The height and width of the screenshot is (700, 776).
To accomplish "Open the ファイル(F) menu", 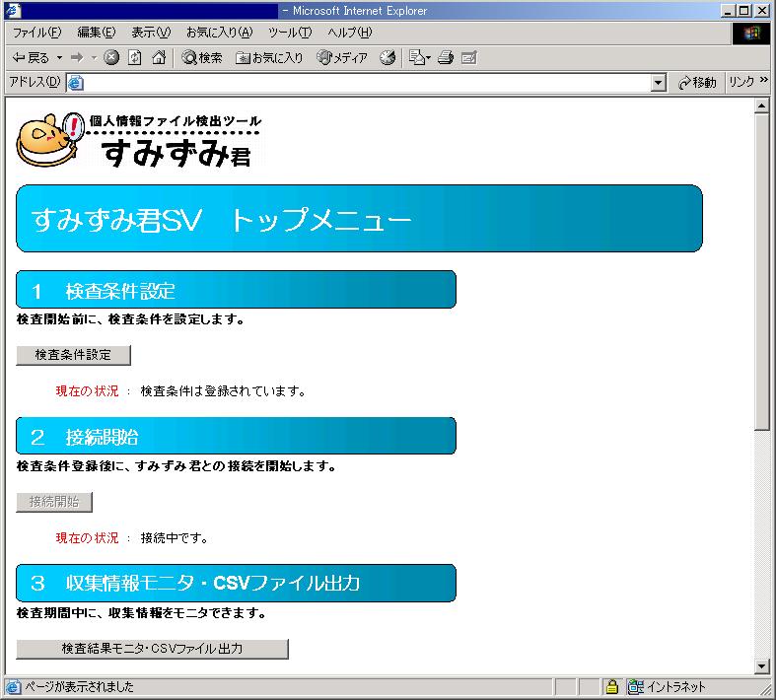I will click(37, 33).
